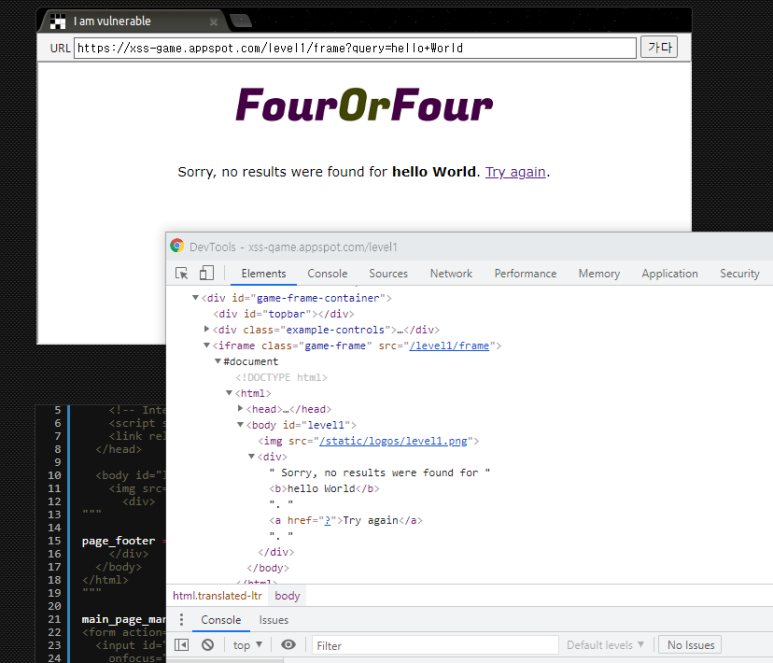Select the b hello World node
The image size is (773, 663).
[324, 489]
